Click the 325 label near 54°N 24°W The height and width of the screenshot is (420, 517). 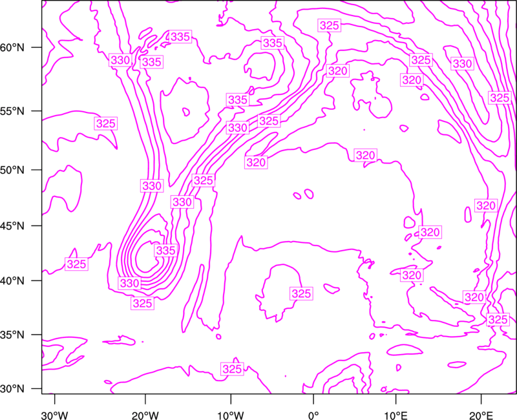click(106, 123)
